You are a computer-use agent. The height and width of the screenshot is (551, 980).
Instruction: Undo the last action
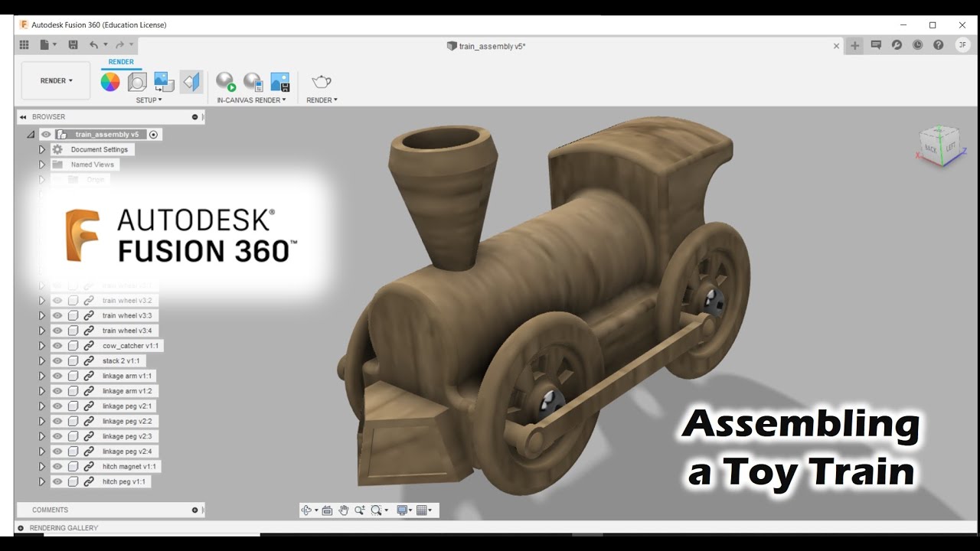[x=93, y=46]
